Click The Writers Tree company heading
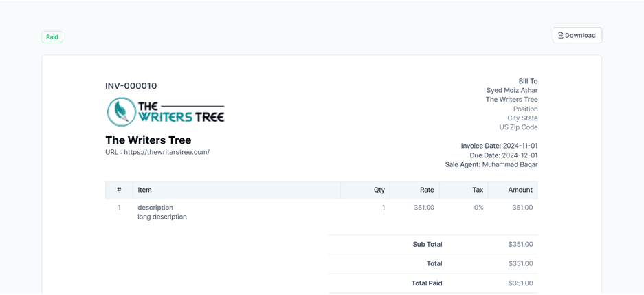Screen dimensions: 644x295 tap(148, 140)
